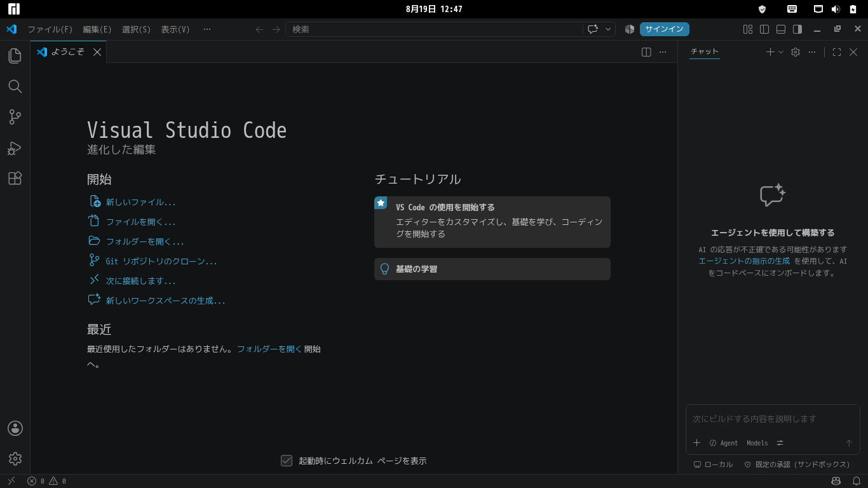This screenshot has width=868, height=488.
Task: Click the サインイン button
Action: (x=664, y=29)
